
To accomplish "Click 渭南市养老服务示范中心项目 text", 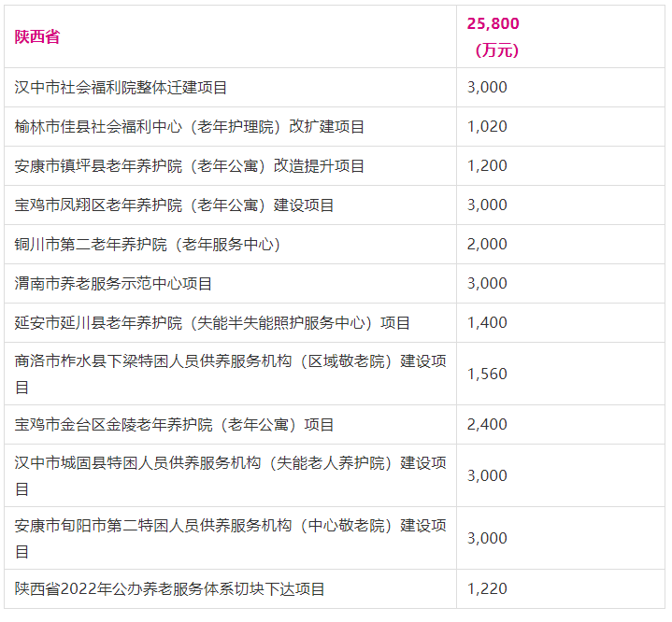I will click(x=114, y=284).
